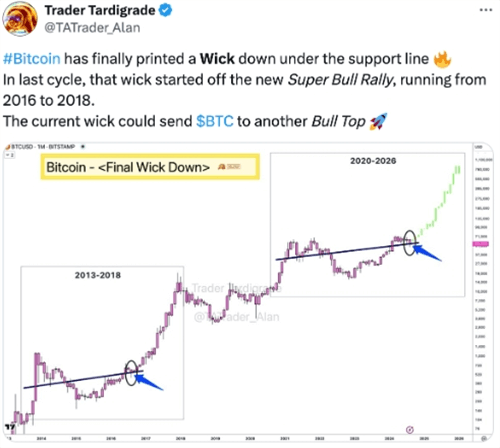Open the USD currency dropdown on price scale

point(479,147)
